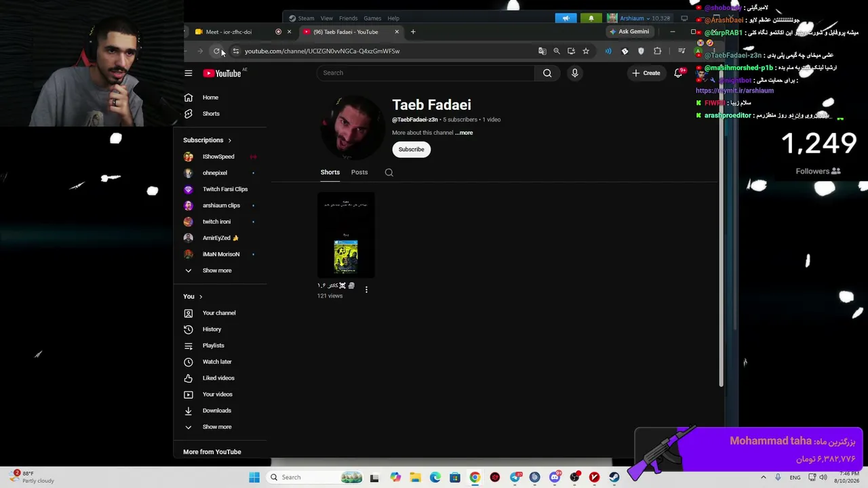
Task: Run search with the magnifier button
Action: [547, 73]
